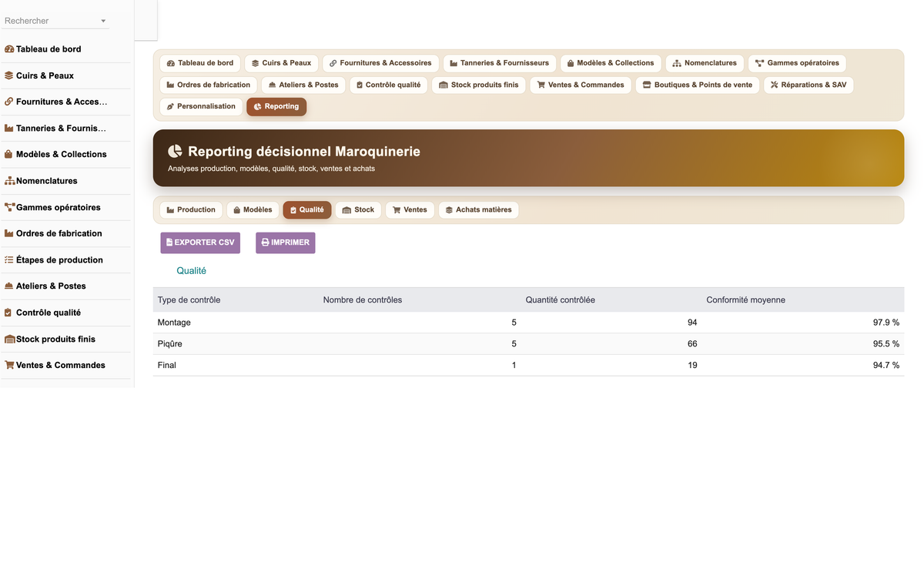Click the Réparations & SAV tools icon
Viewport: 924px width, 572px height.
(775, 85)
